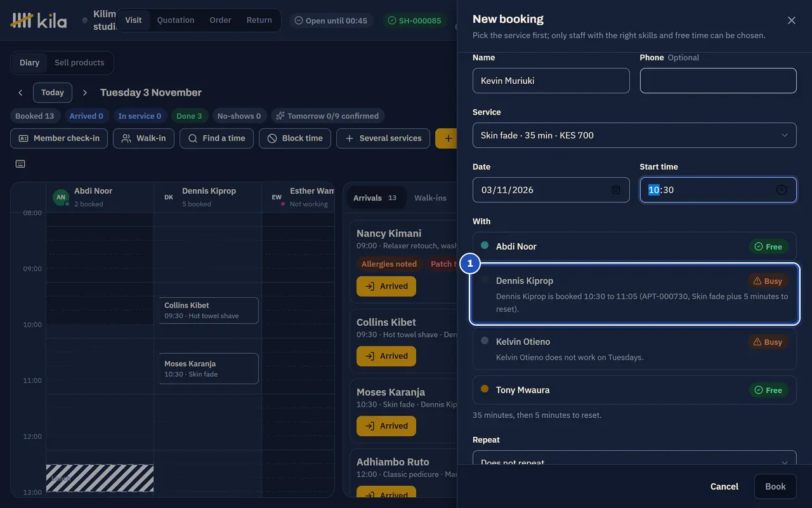Switch to the Quotation tab
812x508 pixels.
point(176,20)
